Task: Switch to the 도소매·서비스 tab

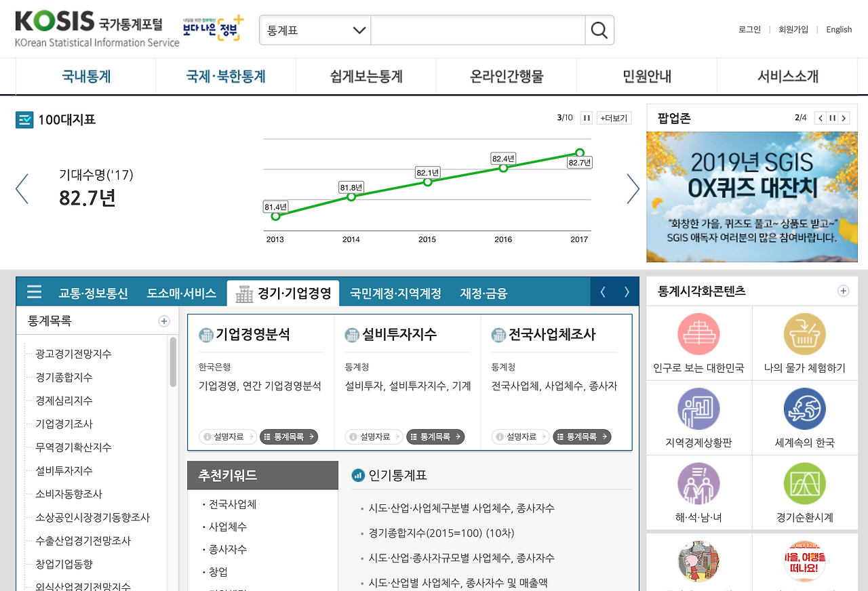Action: 181,293
